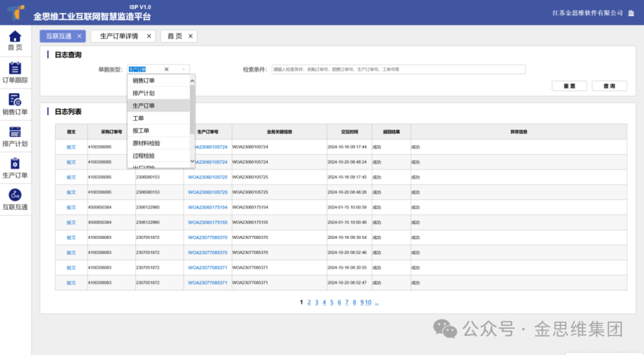Select 报工单 option in dropdown list
This screenshot has height=355, width=644.
pos(141,131)
